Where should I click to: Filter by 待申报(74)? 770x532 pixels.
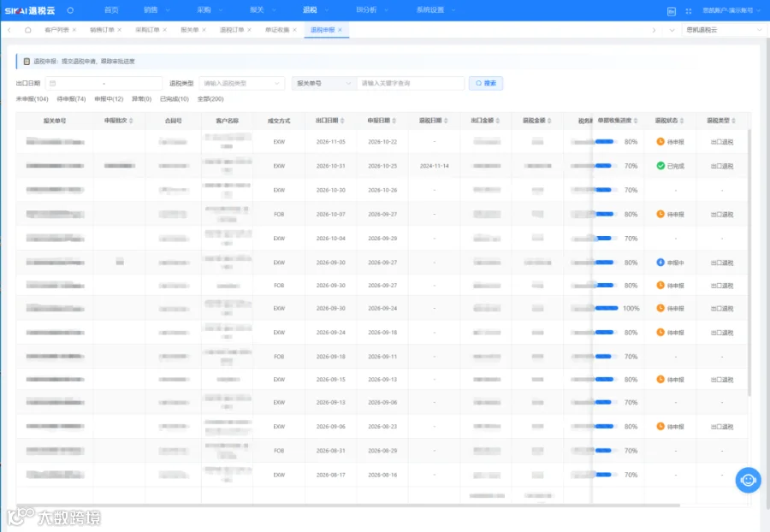71,99
